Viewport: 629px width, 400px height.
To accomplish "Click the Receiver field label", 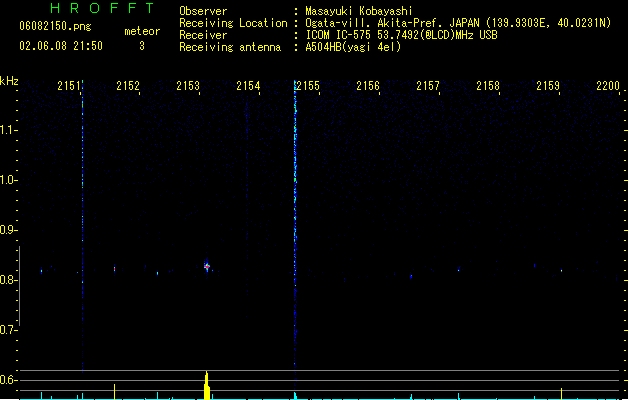I will [203, 35].
